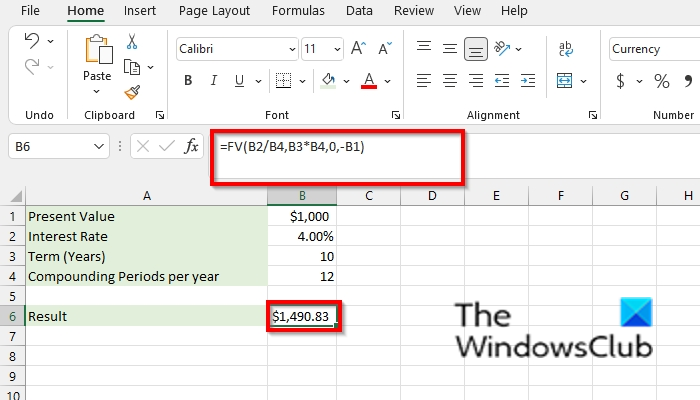This screenshot has height=400, width=700.
Task: Toggle Bottom Align button
Action: 475,49
